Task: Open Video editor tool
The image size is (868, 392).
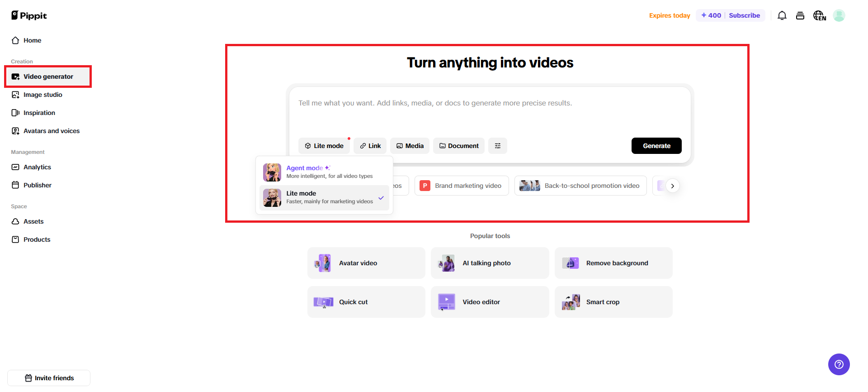Action: click(490, 302)
